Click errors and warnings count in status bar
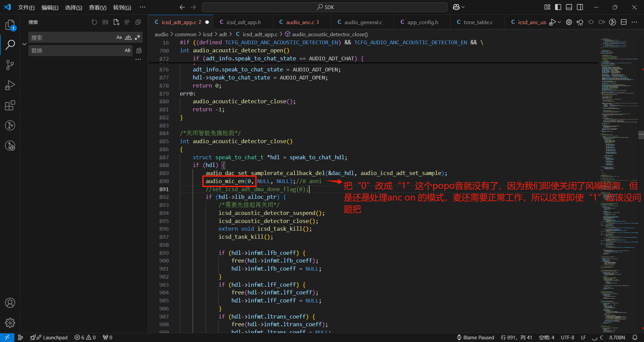The height and width of the screenshot is (342, 644). coord(85,337)
